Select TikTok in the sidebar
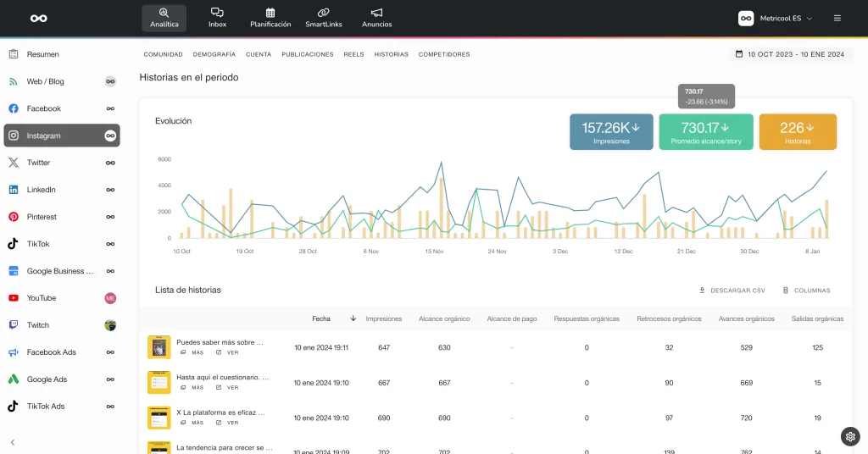 coord(38,244)
